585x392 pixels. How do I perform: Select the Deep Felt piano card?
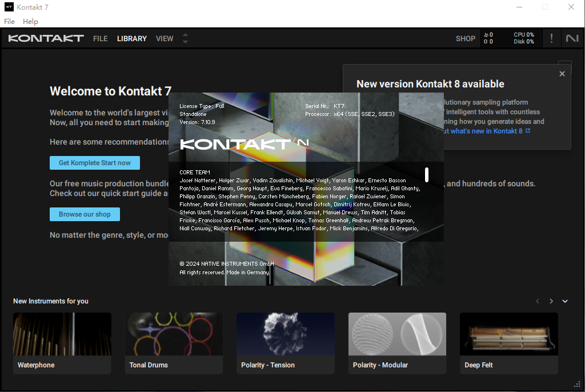coord(509,343)
